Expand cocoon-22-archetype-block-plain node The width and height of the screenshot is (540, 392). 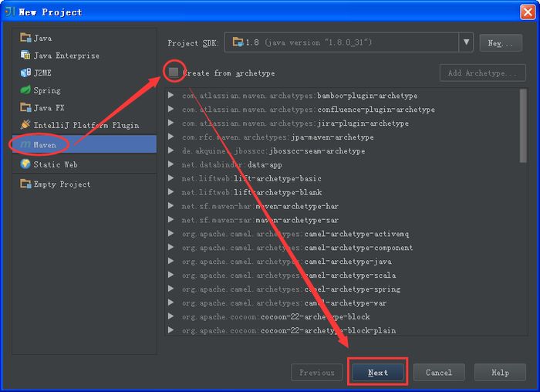170,330
